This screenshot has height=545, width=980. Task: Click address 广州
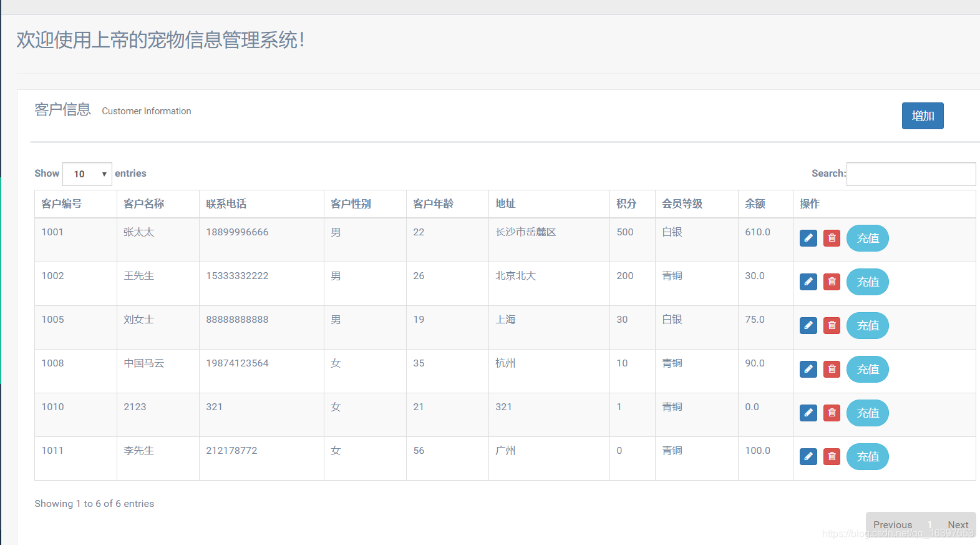[x=505, y=451]
